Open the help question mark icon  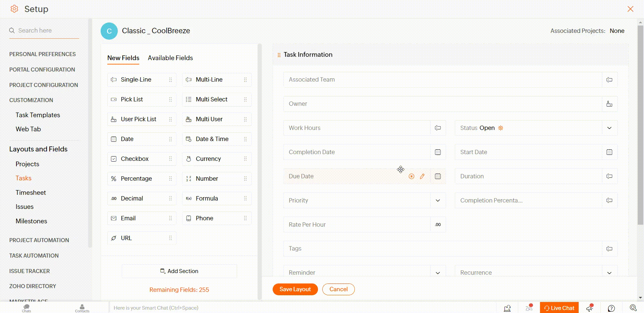click(x=611, y=308)
